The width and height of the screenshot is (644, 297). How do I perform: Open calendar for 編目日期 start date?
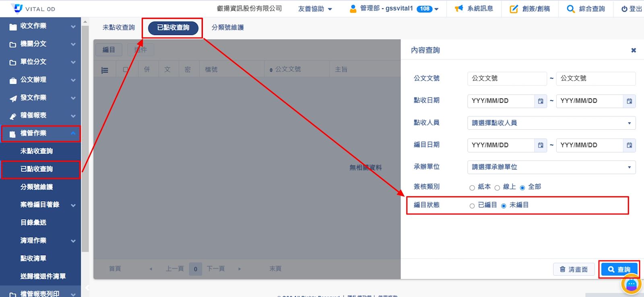click(541, 145)
